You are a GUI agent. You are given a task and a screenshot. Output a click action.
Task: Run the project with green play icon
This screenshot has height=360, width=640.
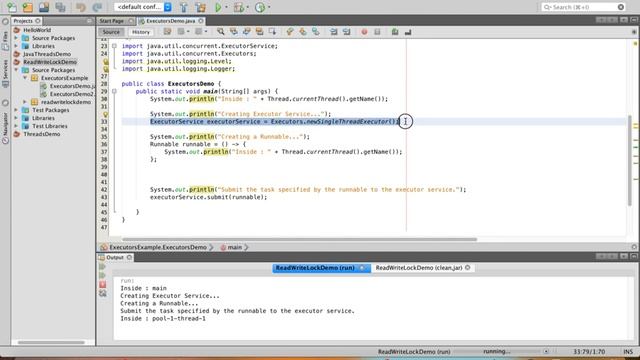coord(218,7)
